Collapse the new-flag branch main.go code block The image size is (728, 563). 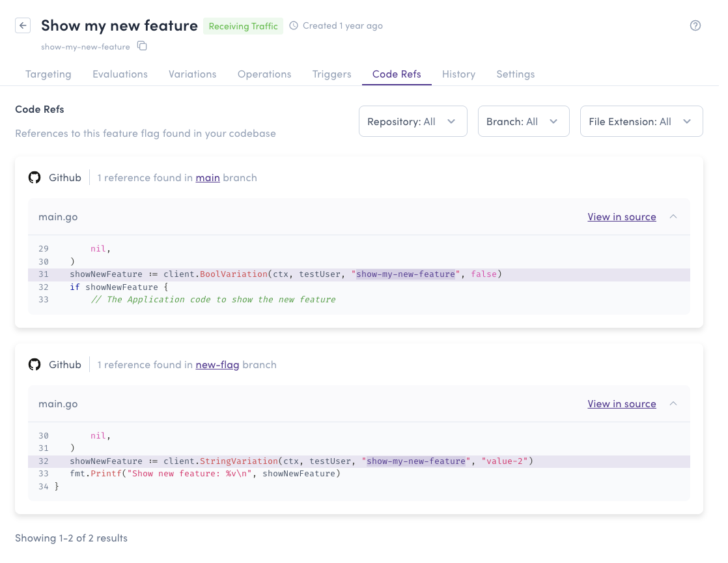[673, 403]
